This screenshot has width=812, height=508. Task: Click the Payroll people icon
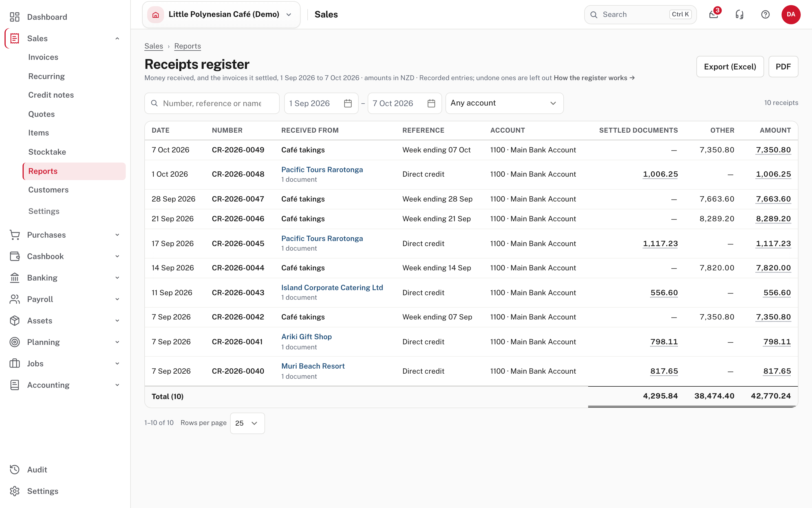coord(14,299)
